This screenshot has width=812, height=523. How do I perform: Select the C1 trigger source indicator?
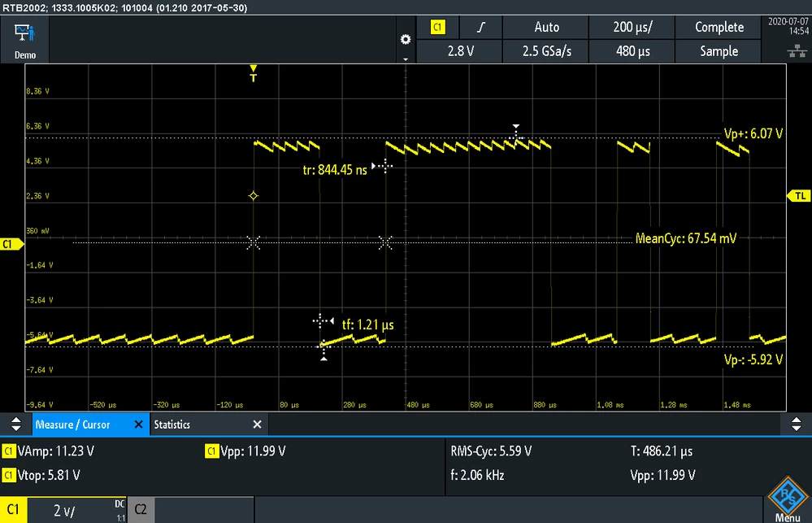tap(437, 27)
